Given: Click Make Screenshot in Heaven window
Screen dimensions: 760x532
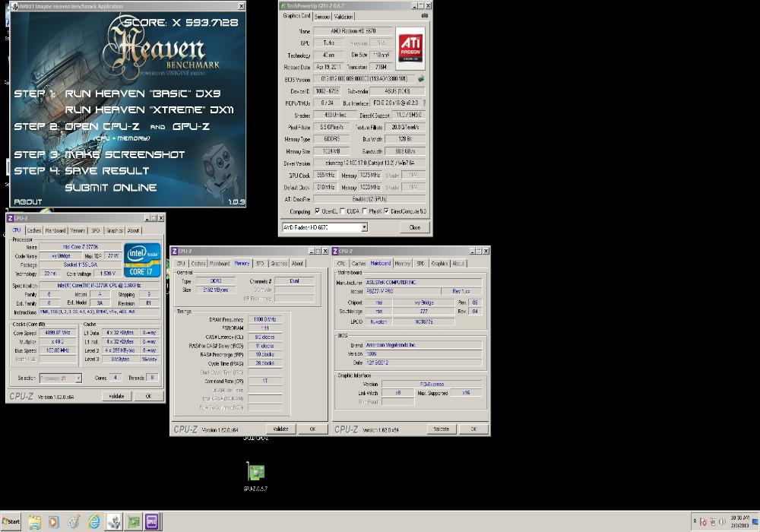Looking at the screenshot, I should [125, 154].
